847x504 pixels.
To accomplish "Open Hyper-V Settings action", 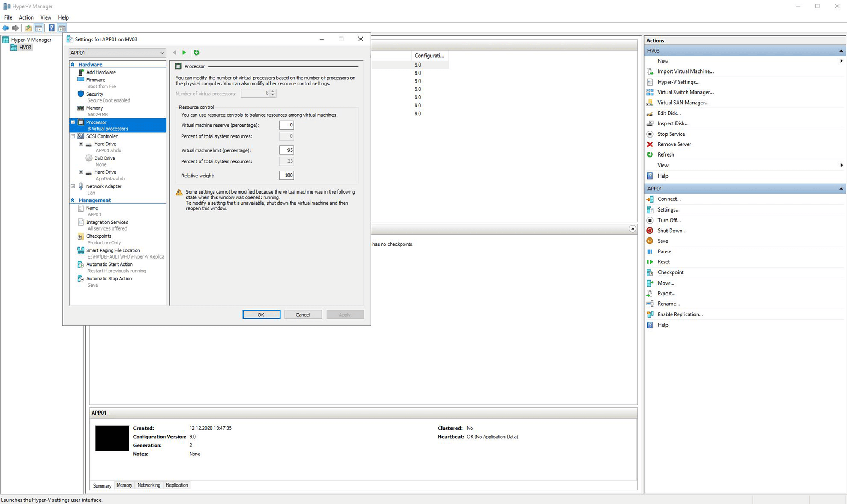I will [678, 82].
